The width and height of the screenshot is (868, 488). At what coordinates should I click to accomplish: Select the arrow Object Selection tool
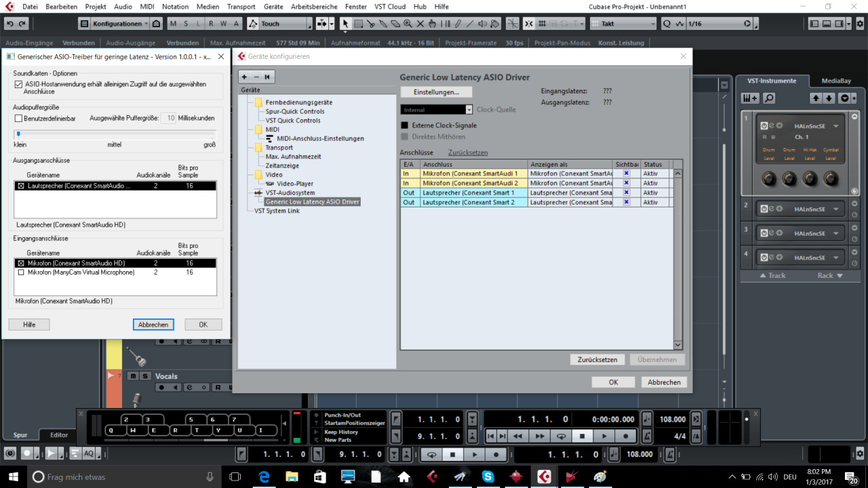(x=345, y=24)
